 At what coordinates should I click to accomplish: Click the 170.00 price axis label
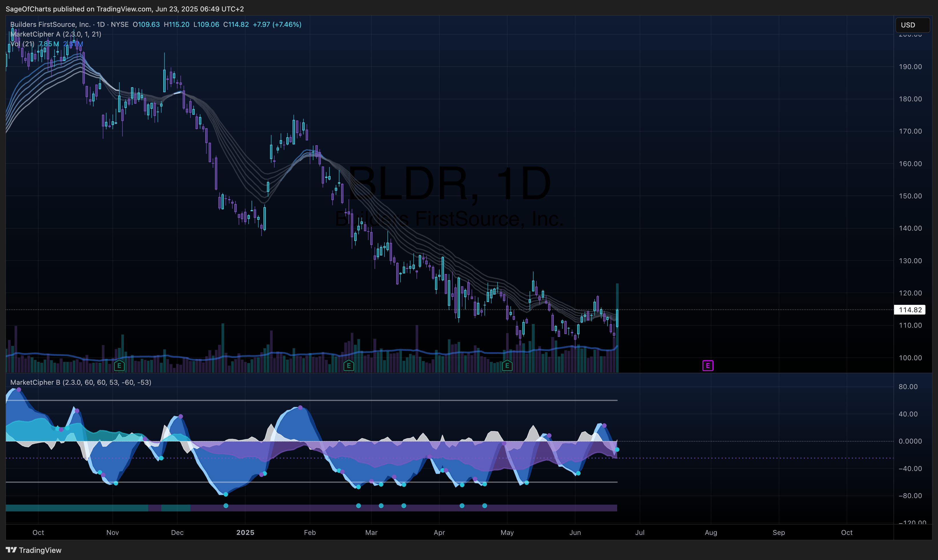point(910,131)
